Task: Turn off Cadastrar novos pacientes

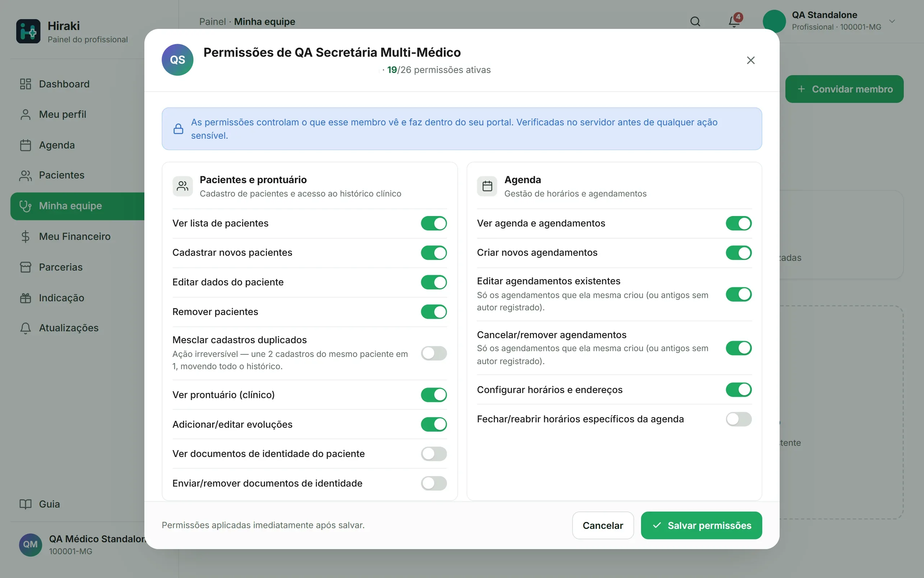Action: [x=434, y=253]
